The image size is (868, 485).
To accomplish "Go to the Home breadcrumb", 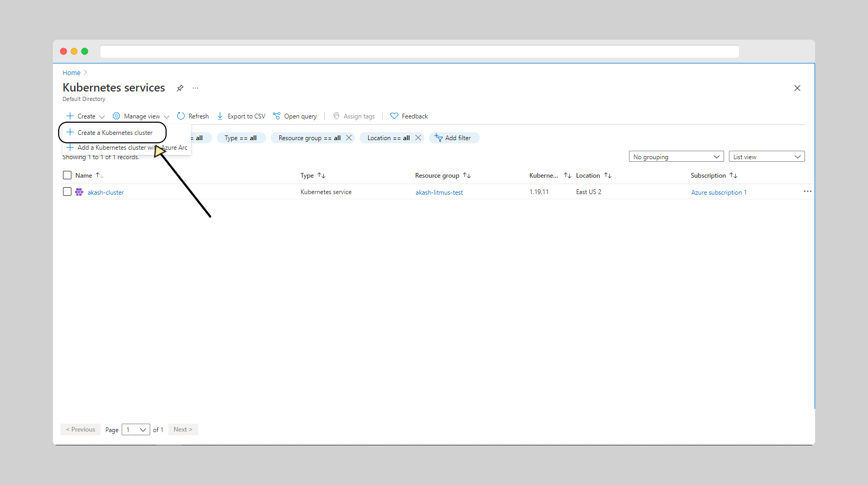I will [71, 73].
